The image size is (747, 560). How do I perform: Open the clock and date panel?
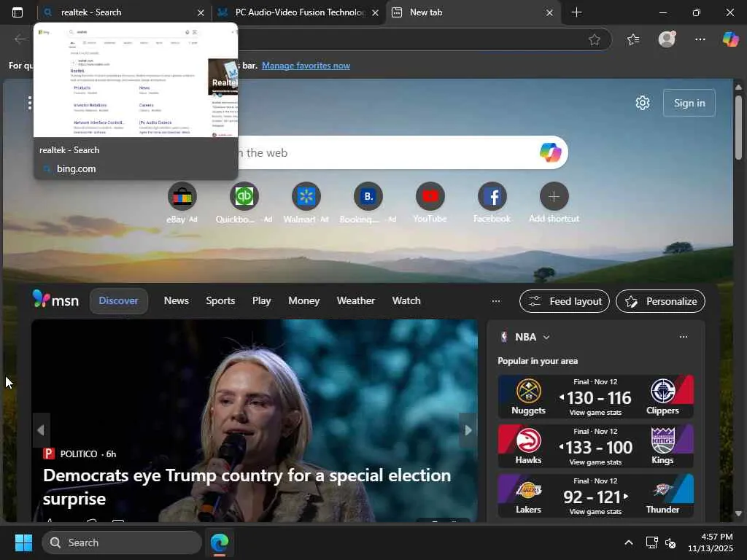[711, 542]
